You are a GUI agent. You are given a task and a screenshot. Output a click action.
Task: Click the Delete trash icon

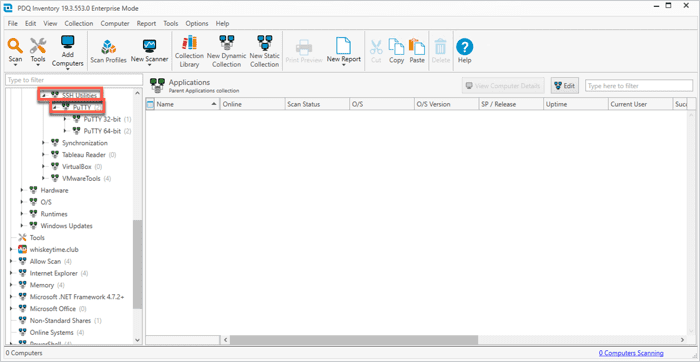[x=441, y=47]
